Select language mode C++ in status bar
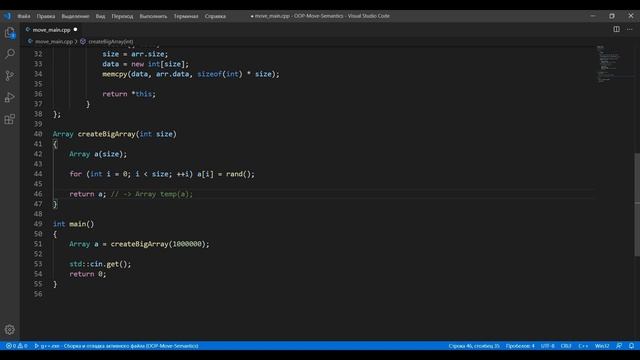The height and width of the screenshot is (360, 640). pyautogui.click(x=583, y=346)
